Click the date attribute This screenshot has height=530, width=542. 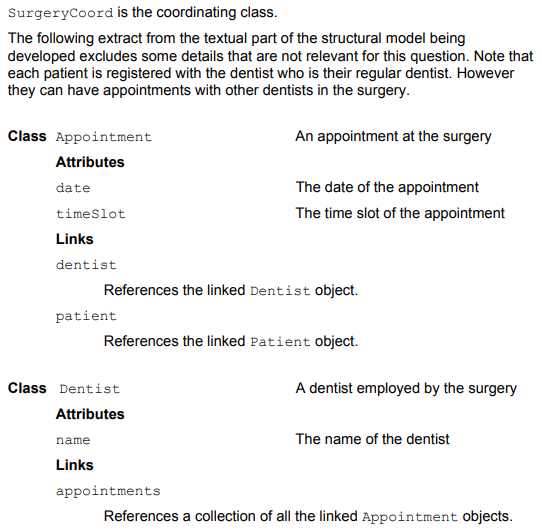[73, 188]
